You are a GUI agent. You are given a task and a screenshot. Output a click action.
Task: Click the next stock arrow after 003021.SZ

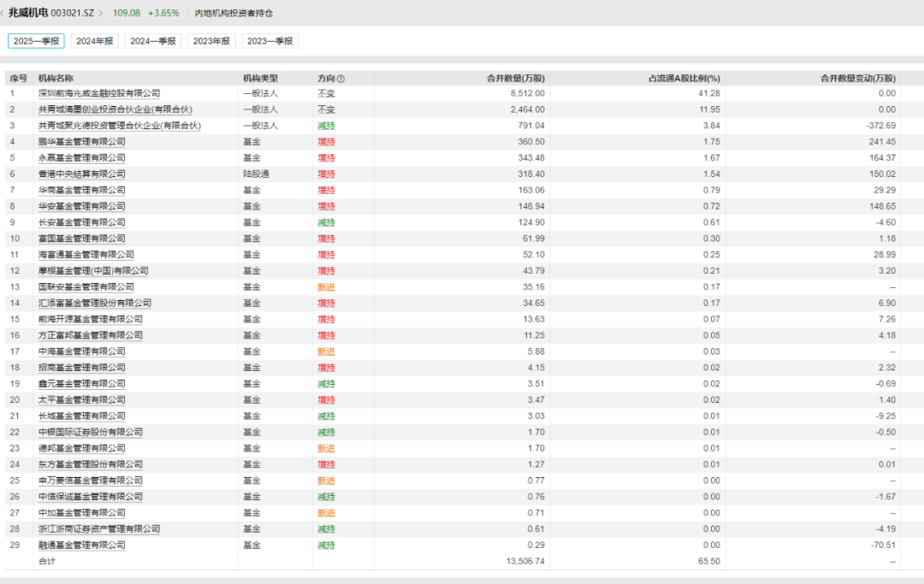(x=101, y=14)
